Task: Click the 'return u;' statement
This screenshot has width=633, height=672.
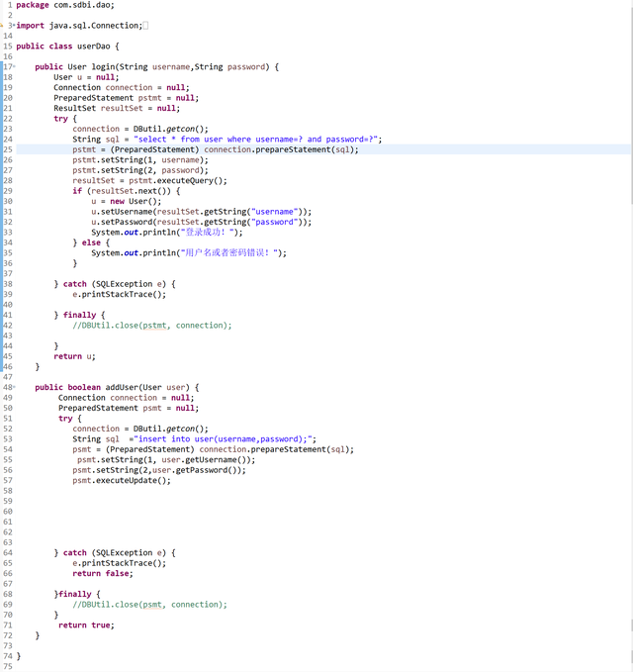Action: point(74,356)
